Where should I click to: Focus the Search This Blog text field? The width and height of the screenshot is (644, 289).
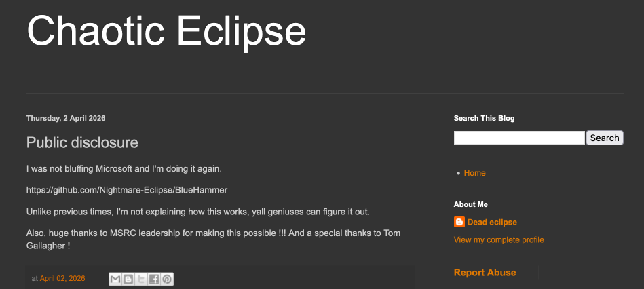click(x=519, y=138)
